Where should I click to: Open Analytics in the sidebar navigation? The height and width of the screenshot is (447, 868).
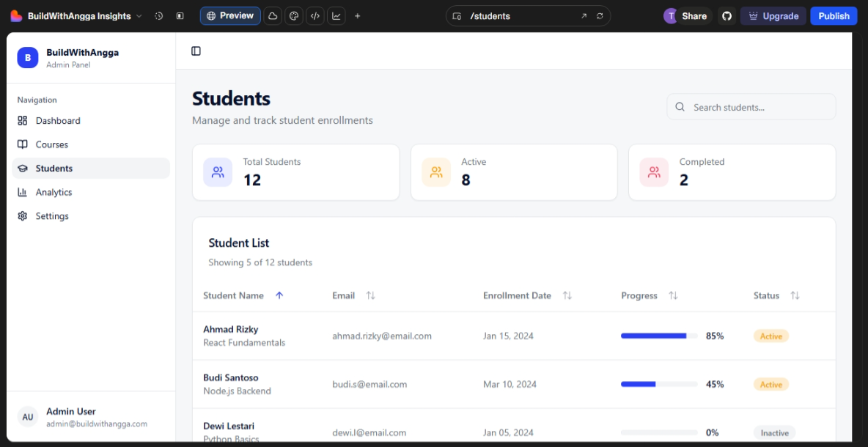pyautogui.click(x=54, y=192)
